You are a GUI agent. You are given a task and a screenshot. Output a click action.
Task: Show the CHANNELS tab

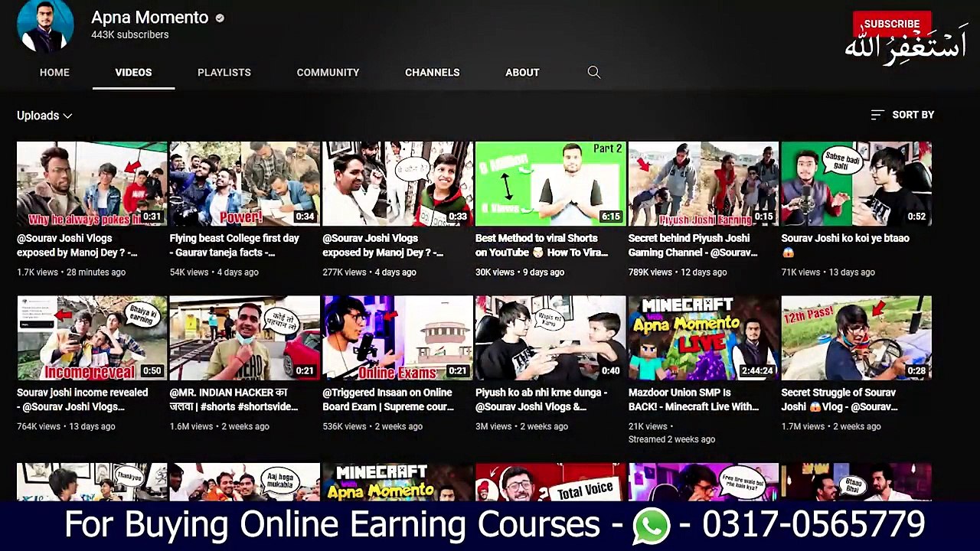pyautogui.click(x=433, y=72)
